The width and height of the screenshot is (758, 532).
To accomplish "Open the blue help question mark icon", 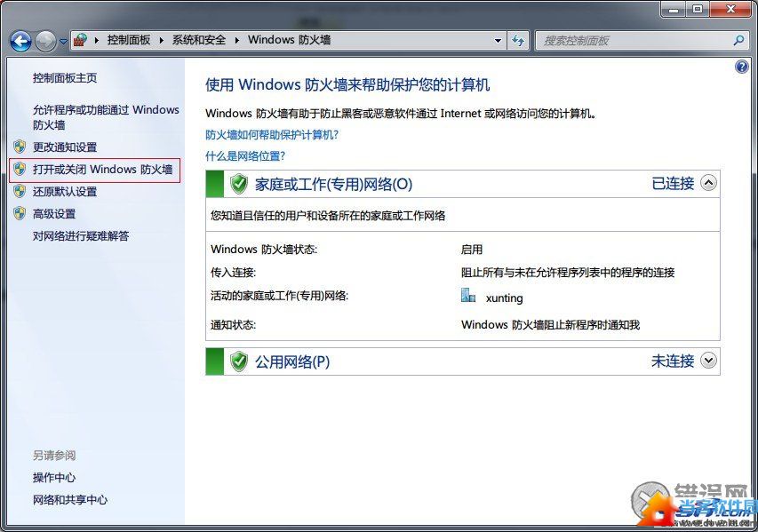I will (x=742, y=67).
